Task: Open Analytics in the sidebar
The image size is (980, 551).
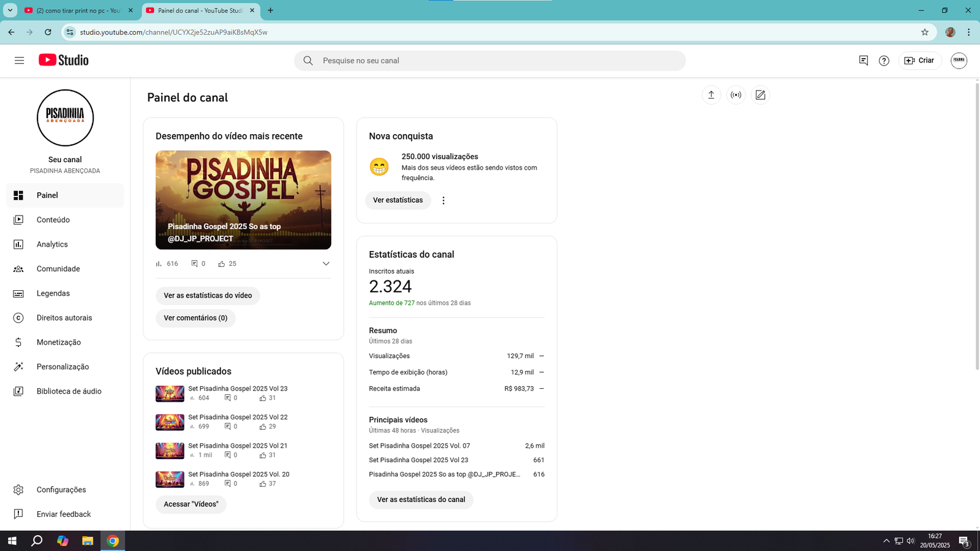Action: [65, 244]
